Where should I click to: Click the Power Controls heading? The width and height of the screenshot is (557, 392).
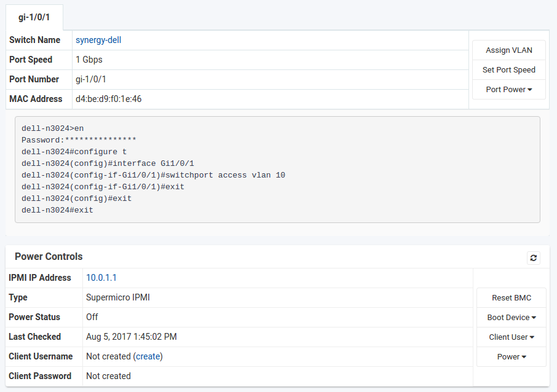49,256
